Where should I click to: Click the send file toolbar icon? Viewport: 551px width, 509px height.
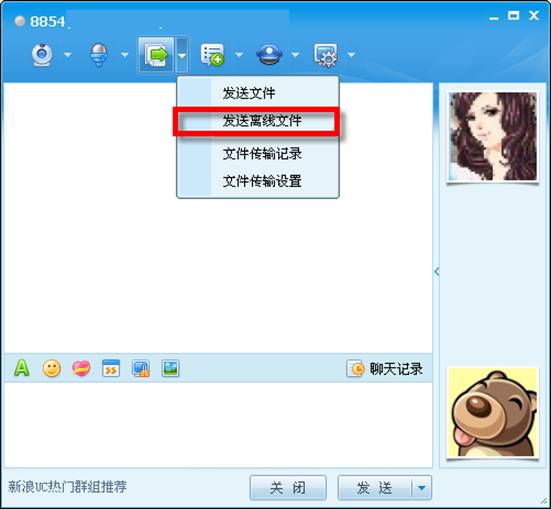coord(156,55)
